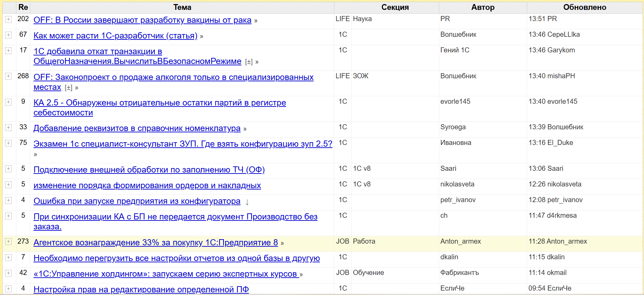Open 'Ошибка при запуске предприятия из конфигуратора'
Screen dimensions: 644x295
coord(137,201)
